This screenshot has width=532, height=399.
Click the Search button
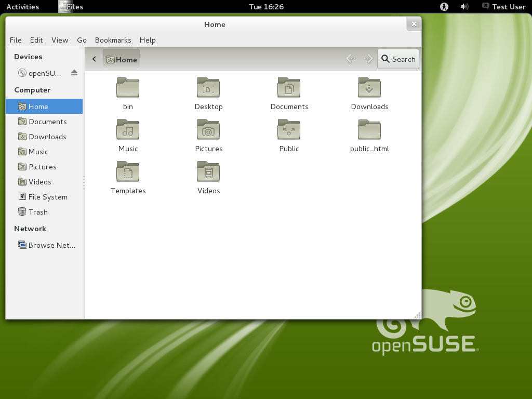pos(398,59)
